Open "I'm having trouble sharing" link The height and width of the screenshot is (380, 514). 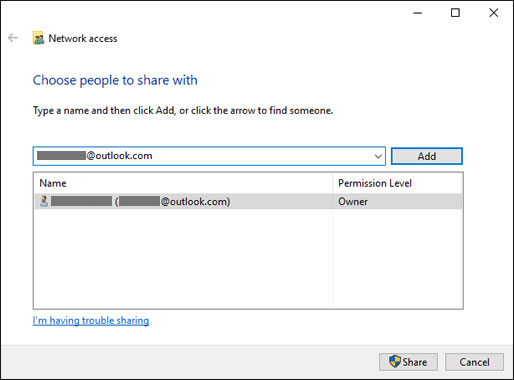91,321
